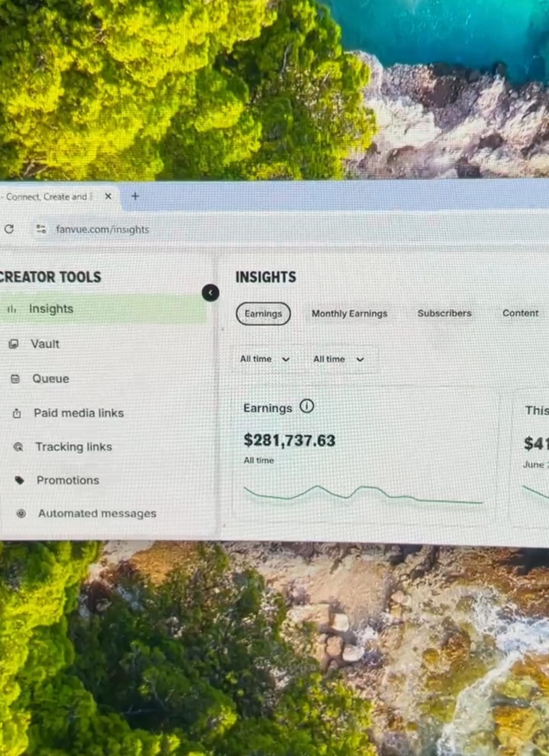Switch to Monthly Earnings tab
Image resolution: width=549 pixels, height=756 pixels.
click(x=350, y=313)
